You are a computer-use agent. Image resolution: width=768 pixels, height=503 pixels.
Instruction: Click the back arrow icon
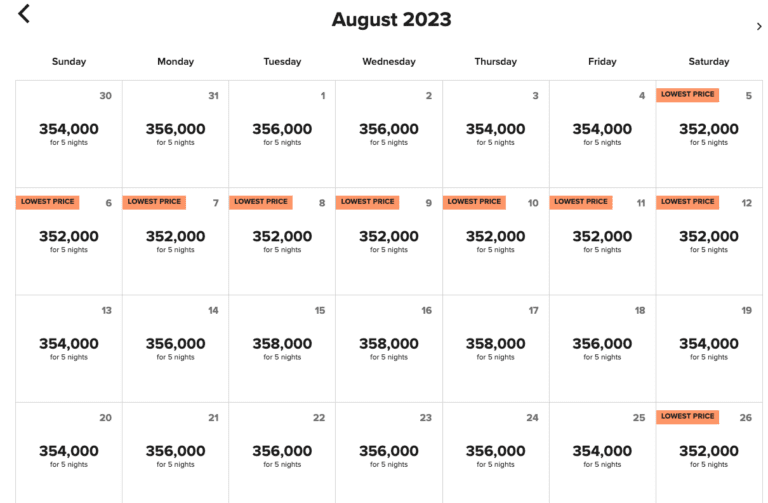pyautogui.click(x=24, y=14)
